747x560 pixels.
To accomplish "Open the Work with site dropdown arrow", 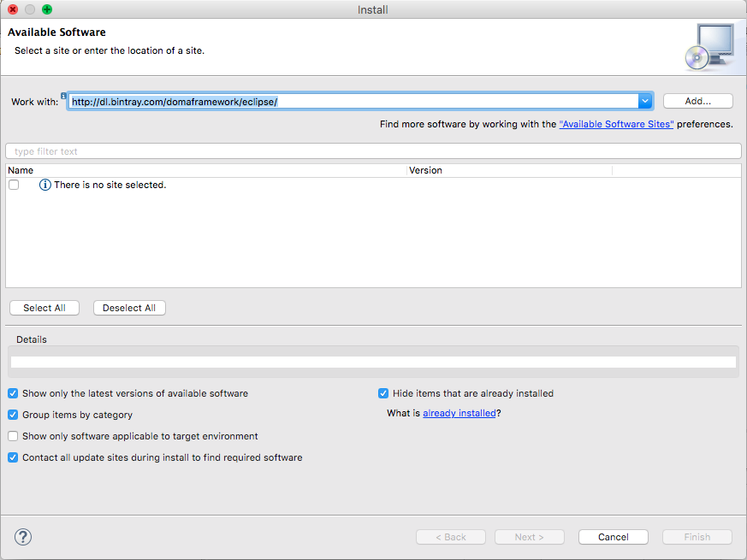I will 645,101.
